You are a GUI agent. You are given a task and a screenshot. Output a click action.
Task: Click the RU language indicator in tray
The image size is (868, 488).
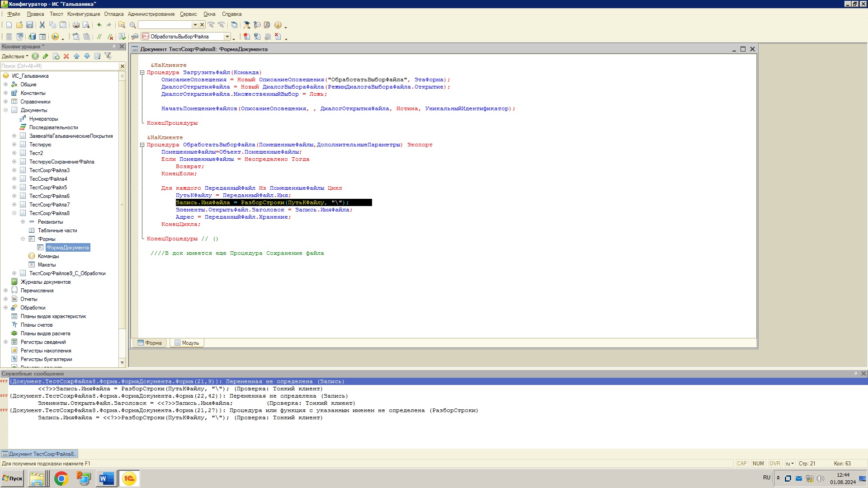click(767, 478)
